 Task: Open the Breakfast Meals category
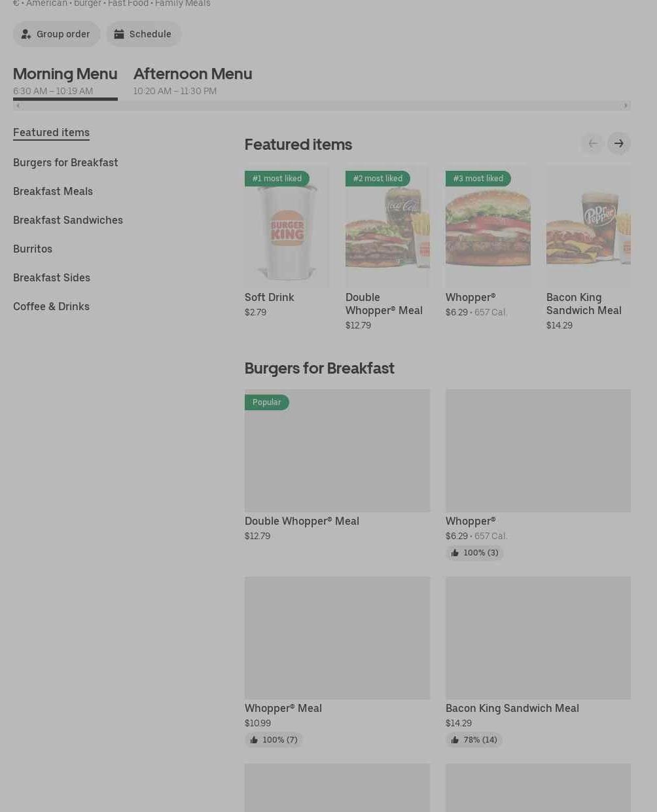pyautogui.click(x=53, y=191)
